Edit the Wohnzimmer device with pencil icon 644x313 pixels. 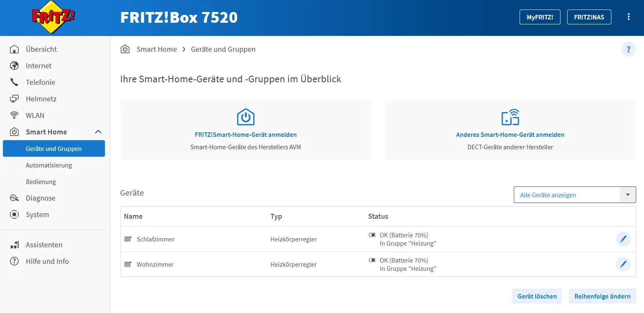click(x=623, y=264)
